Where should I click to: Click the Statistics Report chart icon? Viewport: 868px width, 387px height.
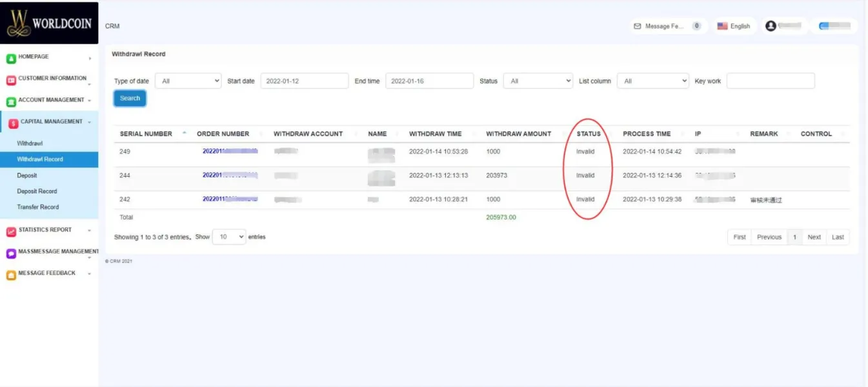11,232
